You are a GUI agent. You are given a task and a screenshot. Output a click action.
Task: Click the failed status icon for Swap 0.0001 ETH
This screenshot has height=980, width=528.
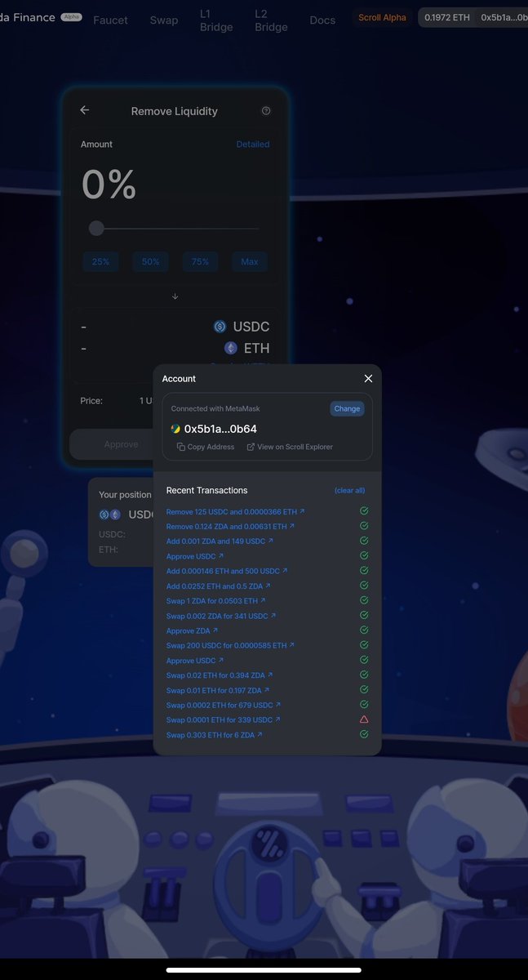coord(364,719)
